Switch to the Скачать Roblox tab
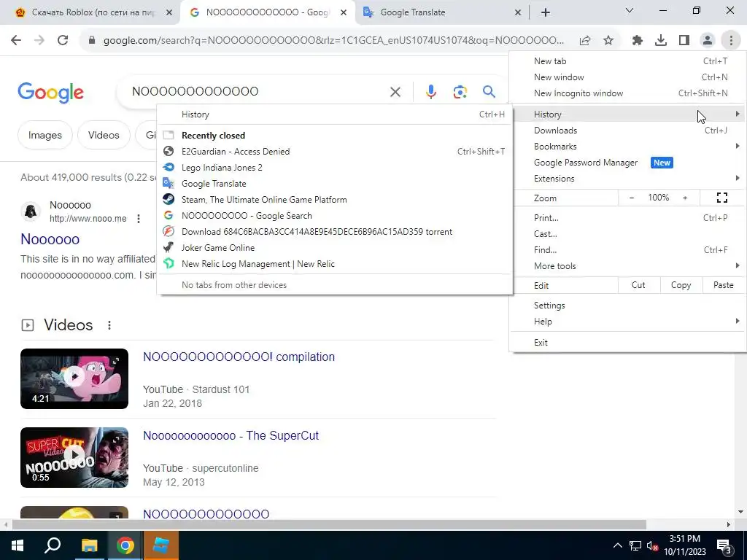 coord(88,12)
